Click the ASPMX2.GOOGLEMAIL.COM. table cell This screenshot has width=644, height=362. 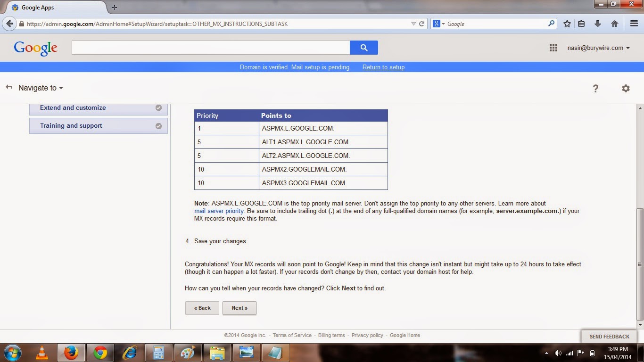(323, 169)
